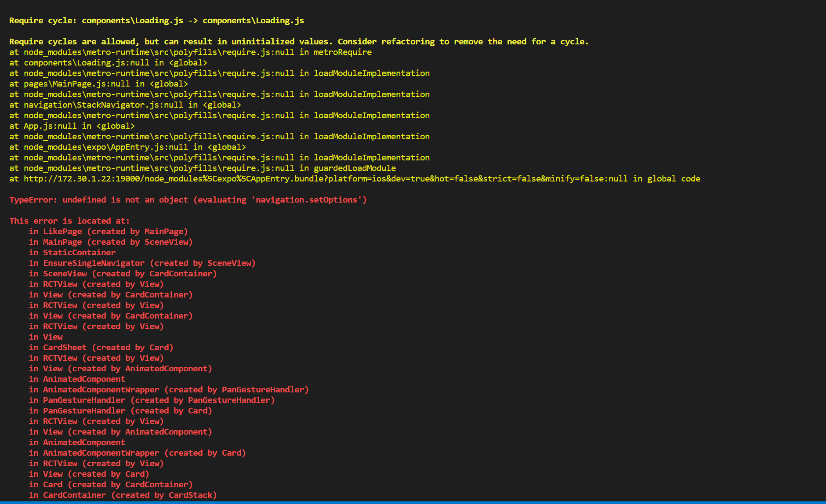This screenshot has height=504, width=826.
Task: Select 'at node_modules\expo\AppEntry.js:null' stack line
Action: click(x=127, y=147)
